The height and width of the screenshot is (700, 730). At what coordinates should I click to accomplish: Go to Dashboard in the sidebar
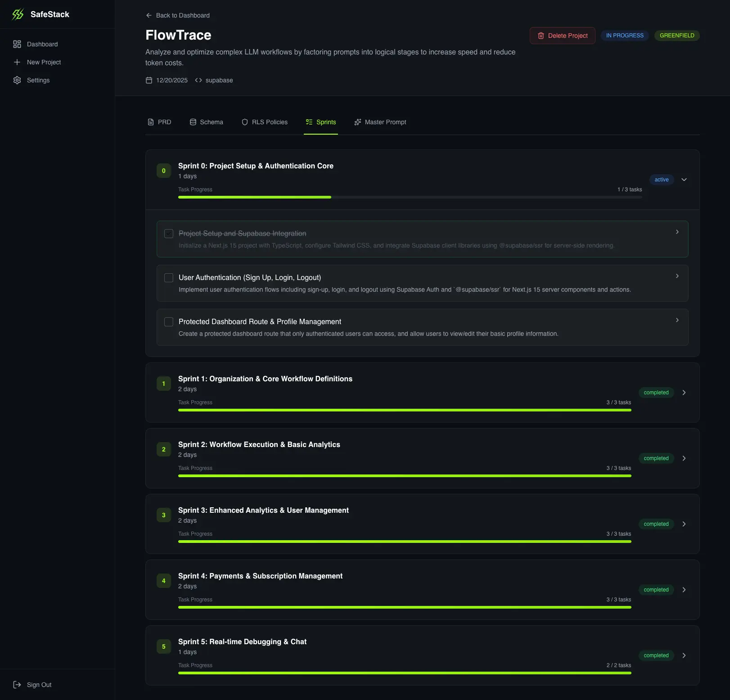(x=57, y=44)
